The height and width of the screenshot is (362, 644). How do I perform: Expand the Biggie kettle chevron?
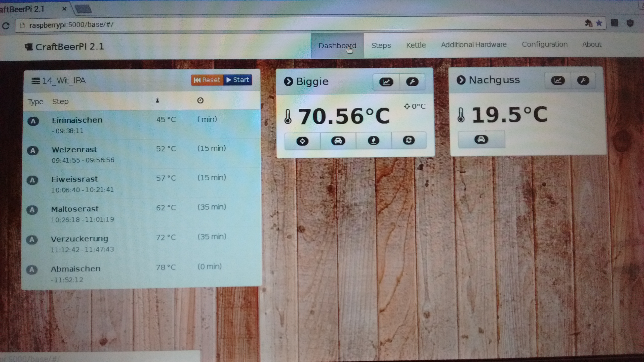[x=288, y=81]
